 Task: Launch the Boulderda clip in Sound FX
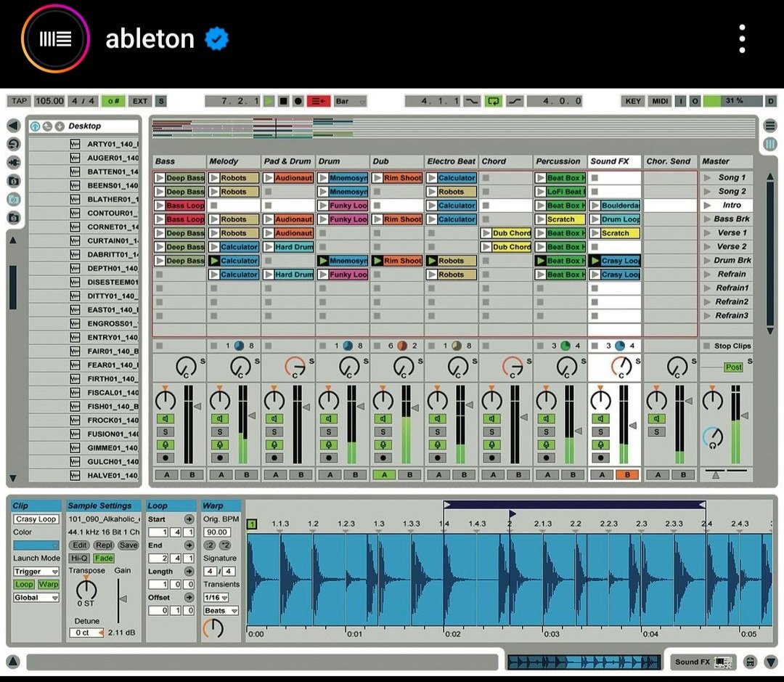tap(595, 205)
